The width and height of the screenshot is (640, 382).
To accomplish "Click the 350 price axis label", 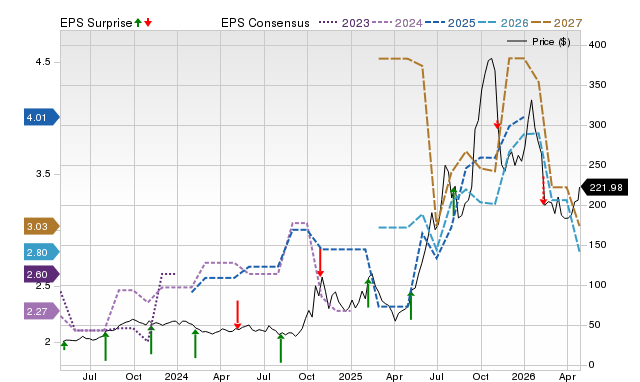I will (597, 85).
